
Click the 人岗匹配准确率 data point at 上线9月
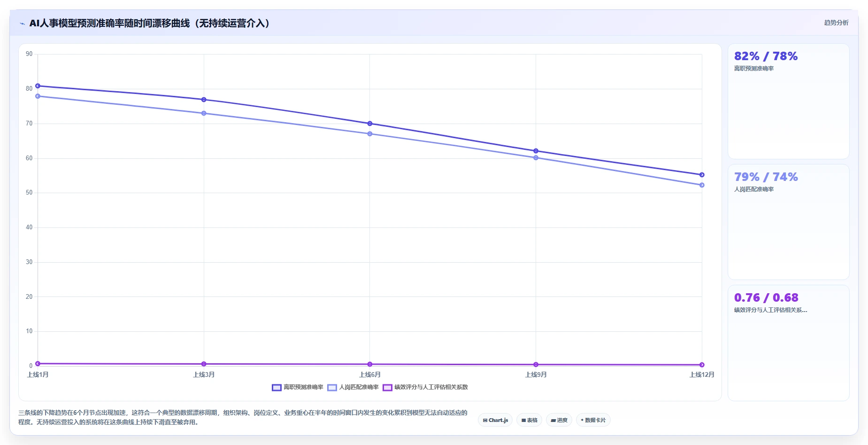tap(536, 158)
